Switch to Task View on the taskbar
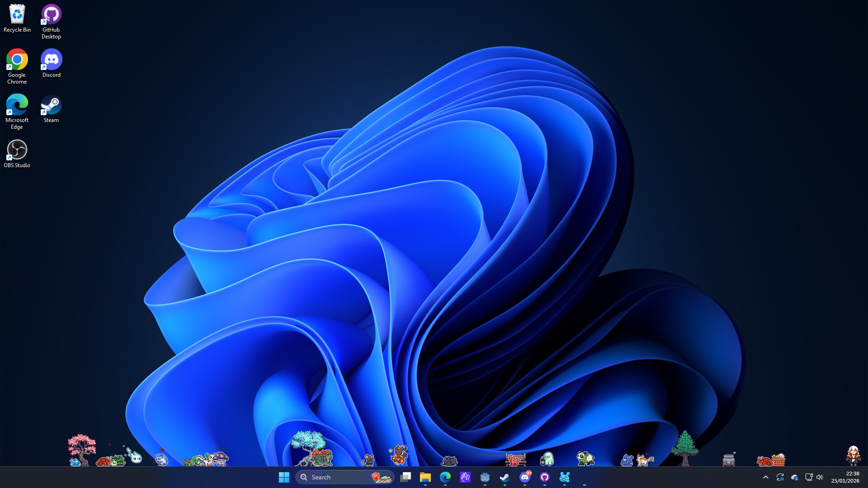Image resolution: width=868 pixels, height=488 pixels. pyautogui.click(x=406, y=478)
